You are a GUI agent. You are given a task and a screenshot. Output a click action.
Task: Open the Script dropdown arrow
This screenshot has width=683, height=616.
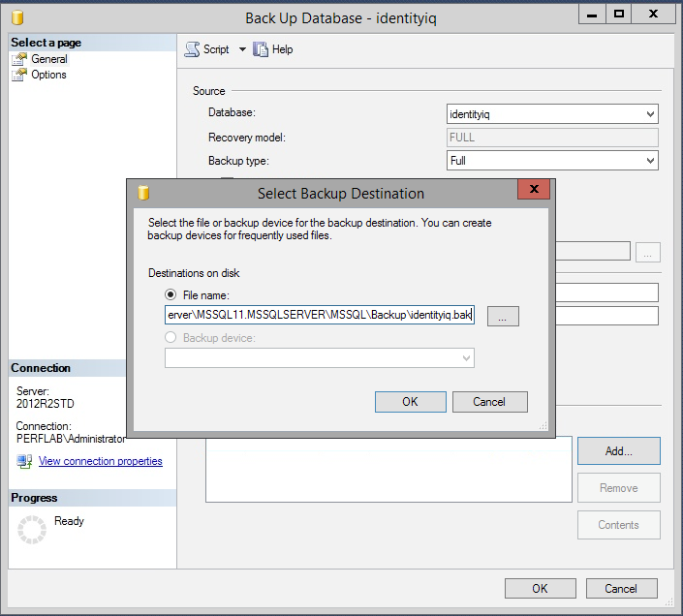(242, 49)
